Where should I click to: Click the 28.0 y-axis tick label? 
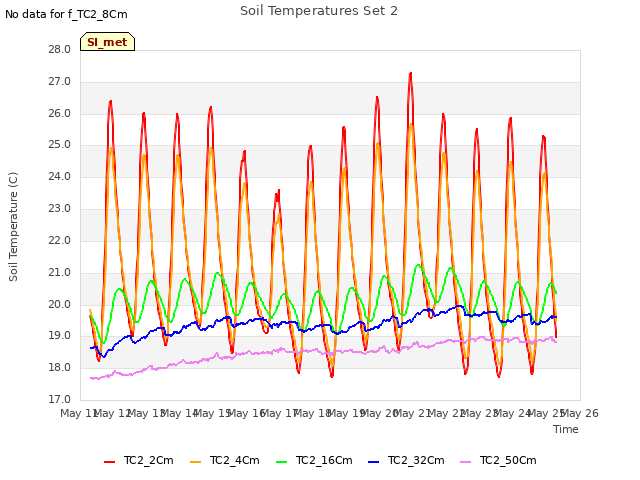60,50
